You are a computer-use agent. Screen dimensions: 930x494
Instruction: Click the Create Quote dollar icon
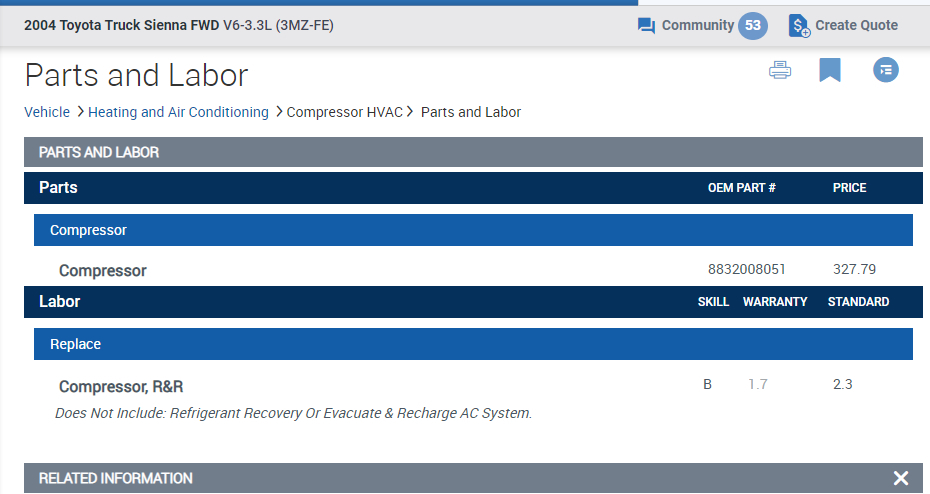pos(799,26)
